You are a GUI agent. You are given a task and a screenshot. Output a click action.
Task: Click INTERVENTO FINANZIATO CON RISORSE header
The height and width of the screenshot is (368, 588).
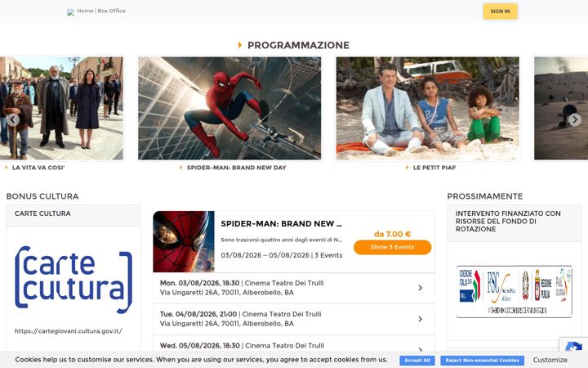pyautogui.click(x=514, y=223)
